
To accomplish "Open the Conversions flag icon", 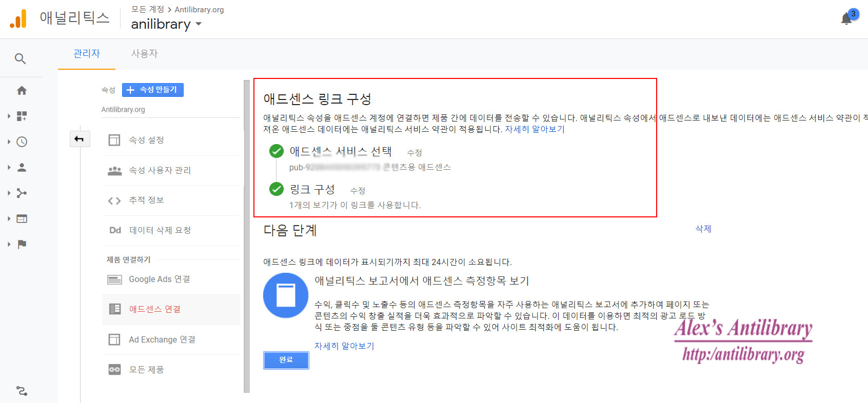I will tap(22, 245).
